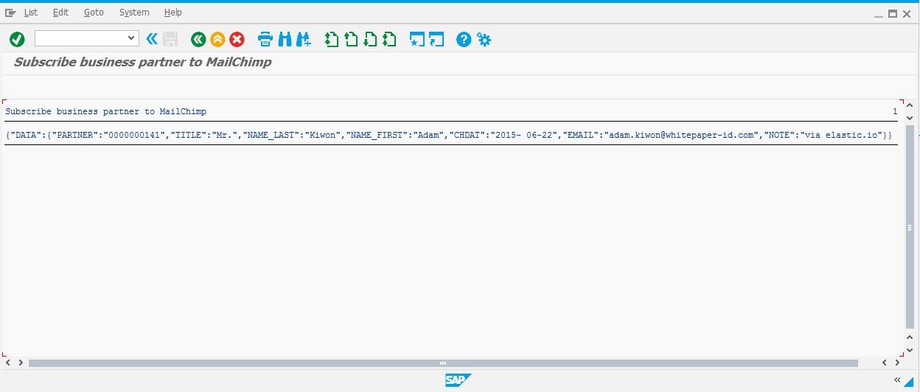The image size is (920, 392).
Task: Open the Goto menu
Action: [94, 12]
